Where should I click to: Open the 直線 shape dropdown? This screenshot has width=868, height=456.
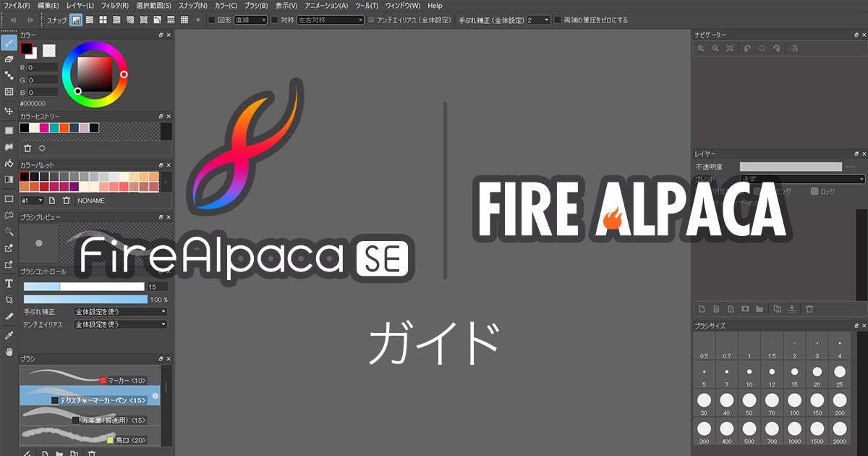250,20
